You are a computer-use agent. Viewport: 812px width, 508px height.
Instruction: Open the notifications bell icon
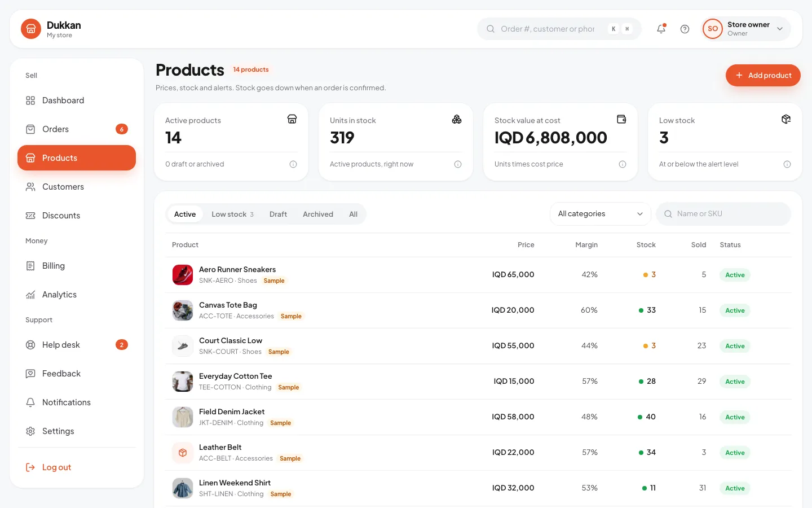(x=661, y=29)
